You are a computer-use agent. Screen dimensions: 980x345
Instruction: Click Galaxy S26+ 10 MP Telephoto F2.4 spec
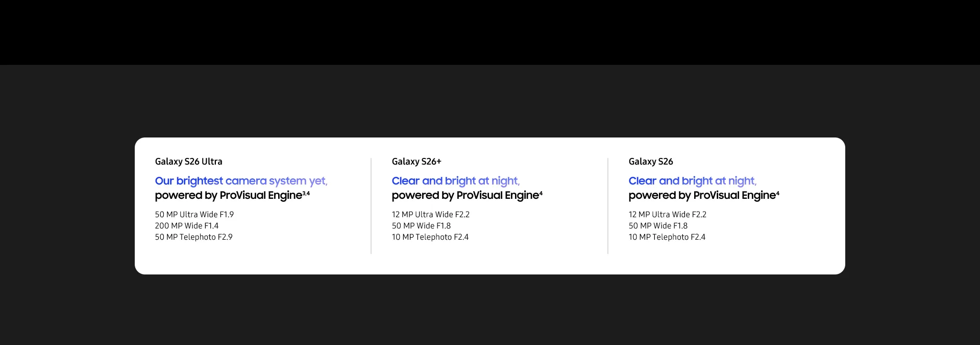click(x=430, y=237)
